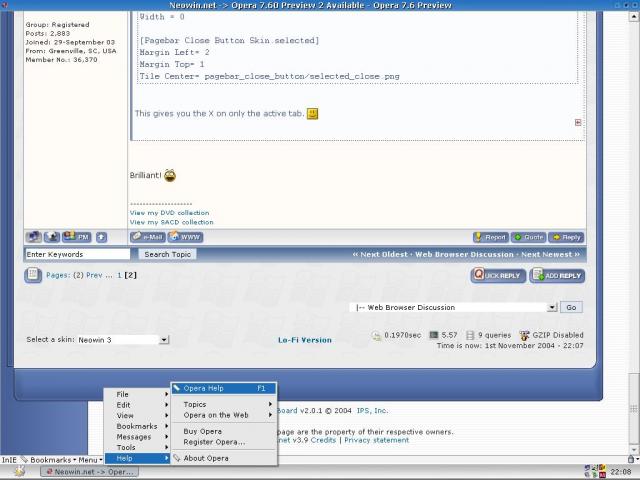This screenshot has width=640, height=480.
Task: Click the up arrow go-to-top icon
Action: (x=102, y=237)
